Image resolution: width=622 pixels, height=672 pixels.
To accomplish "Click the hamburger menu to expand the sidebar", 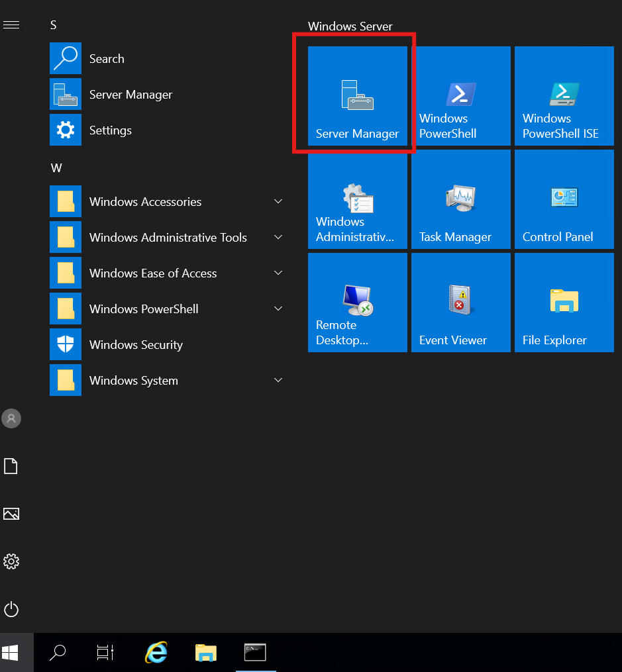I will pos(11,25).
